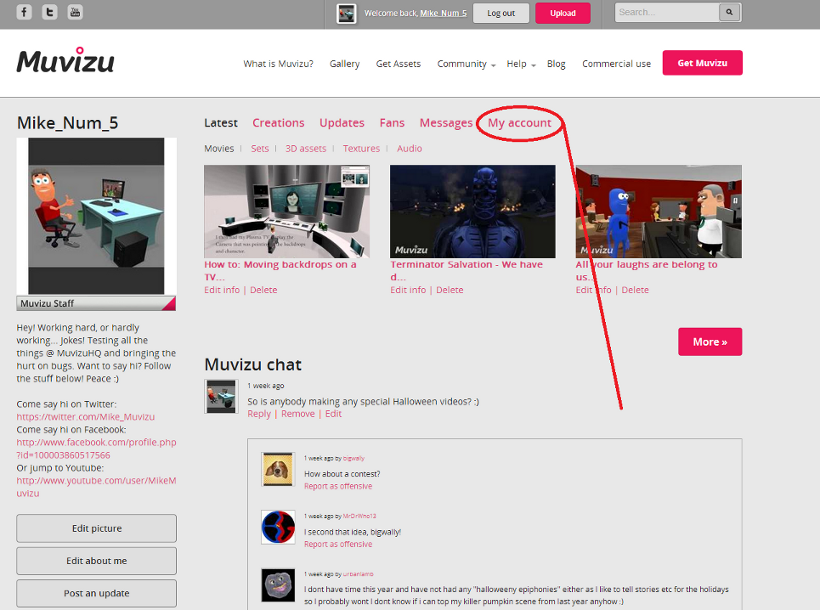The image size is (820, 610).
Task: Expand the Community dropdown menu
Action: point(466,63)
